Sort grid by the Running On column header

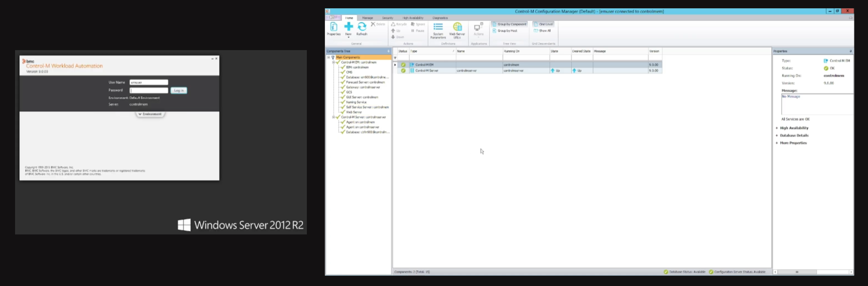pyautogui.click(x=526, y=51)
